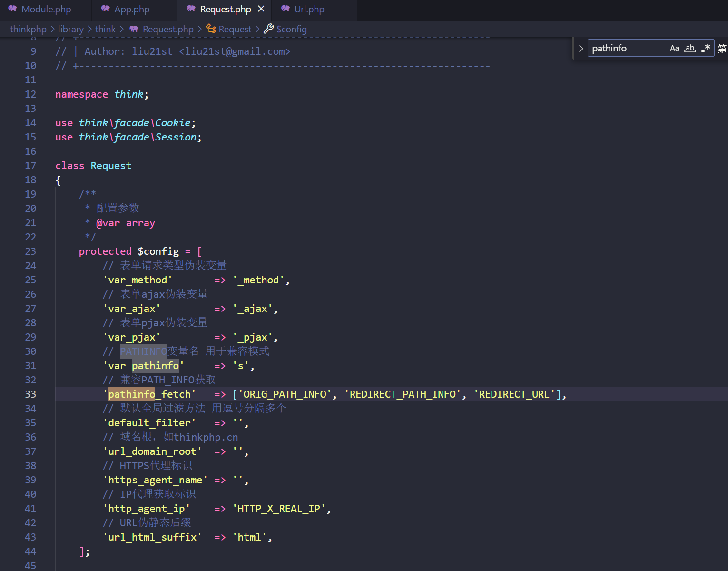Click the thinkphp breadcrumb folder
Image resolution: width=728 pixels, height=571 pixels.
[28, 29]
